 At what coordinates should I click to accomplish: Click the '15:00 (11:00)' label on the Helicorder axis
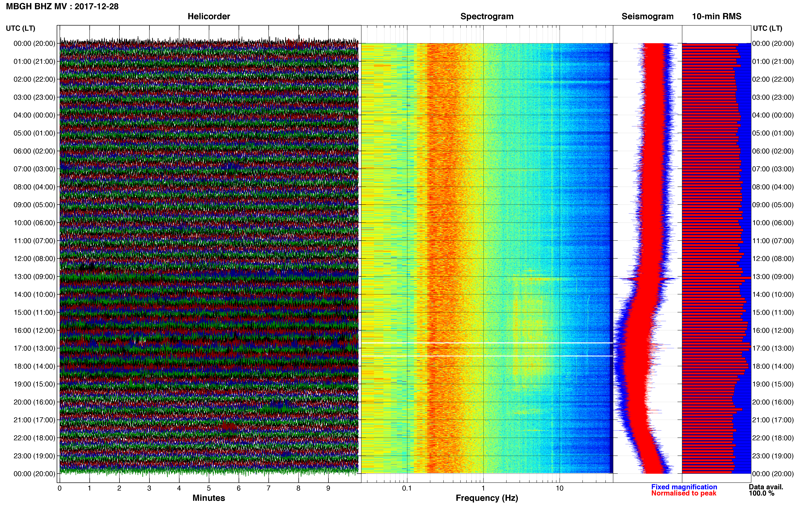[x=34, y=312]
